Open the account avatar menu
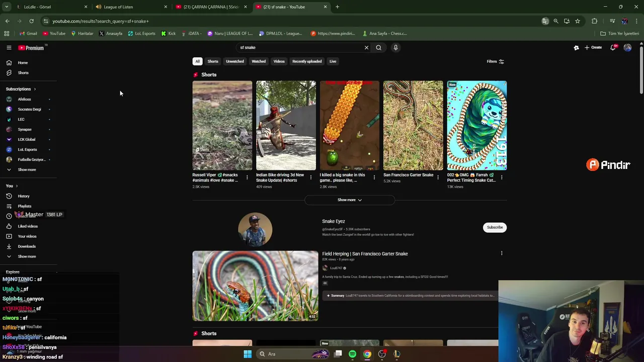This screenshot has height=362, width=644. [627, 47]
